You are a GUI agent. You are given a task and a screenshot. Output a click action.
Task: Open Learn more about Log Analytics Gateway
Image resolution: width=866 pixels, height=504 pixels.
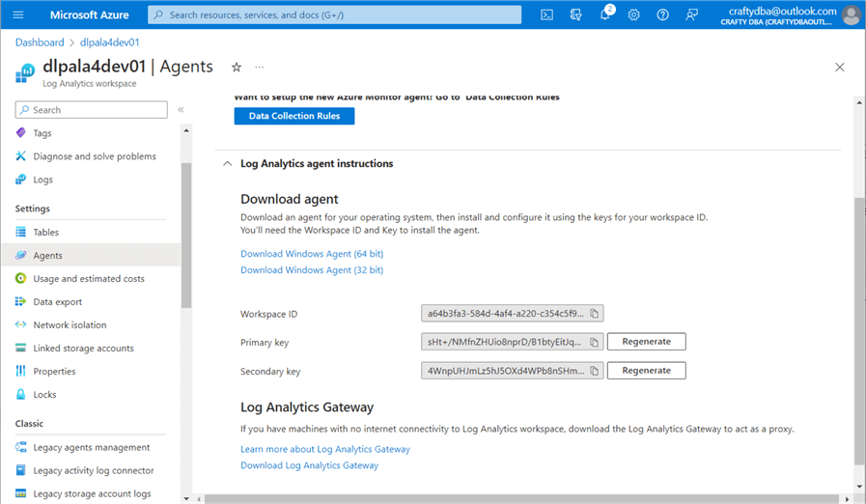pyautogui.click(x=325, y=449)
